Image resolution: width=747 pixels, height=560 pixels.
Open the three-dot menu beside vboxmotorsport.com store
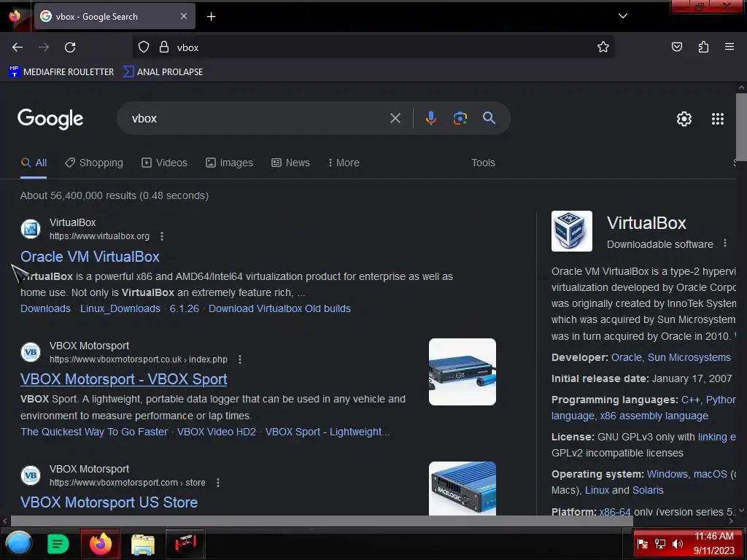point(218,483)
